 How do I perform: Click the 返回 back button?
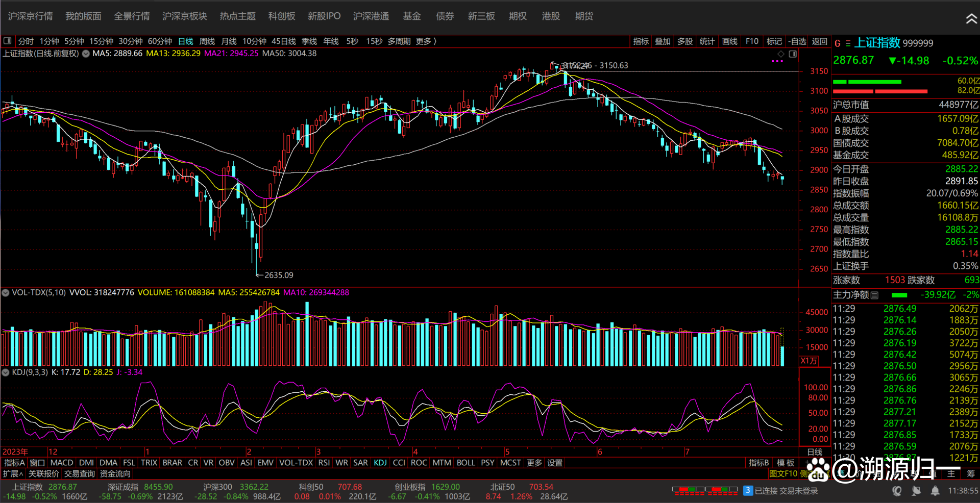click(x=819, y=41)
